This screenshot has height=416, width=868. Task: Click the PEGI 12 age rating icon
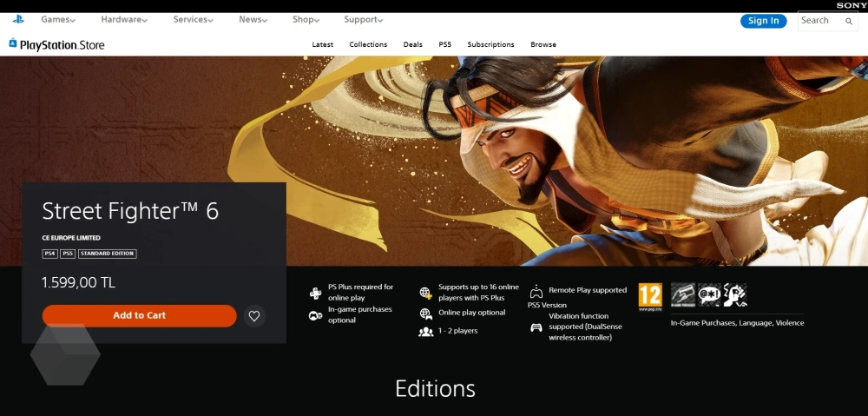tap(650, 295)
